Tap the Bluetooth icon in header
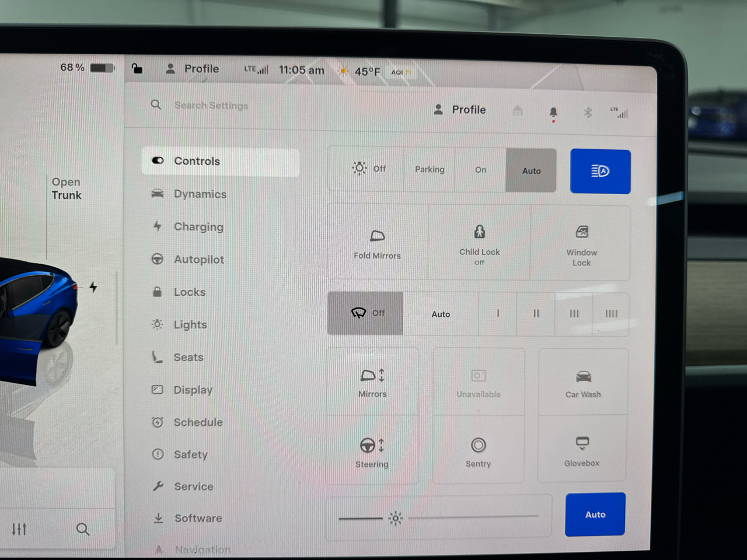This screenshot has height=560, width=747. click(588, 112)
